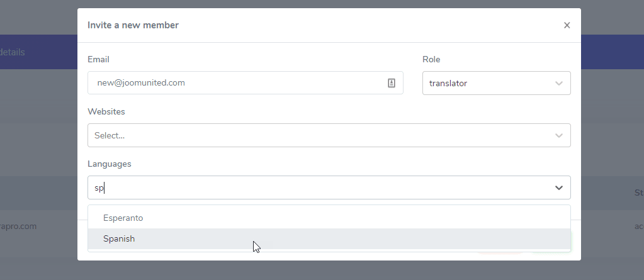Close the Invite a new member dialog
The height and width of the screenshot is (280, 644).
567,26
